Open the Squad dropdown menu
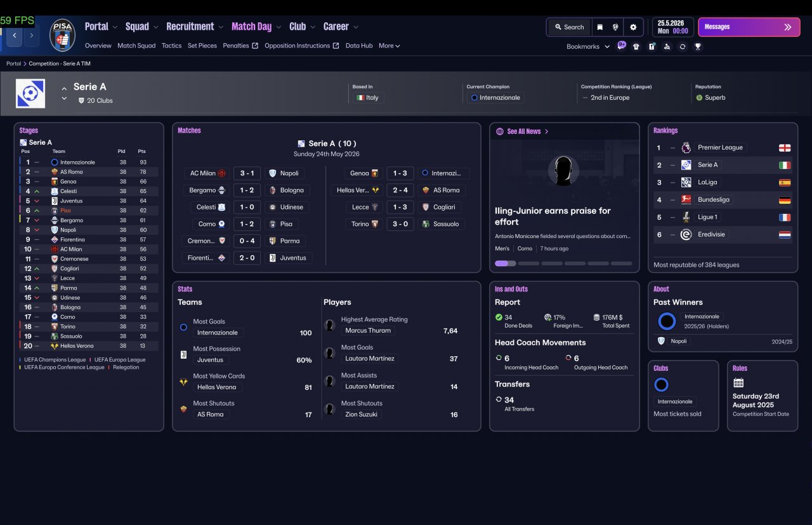812x525 pixels. [142, 27]
